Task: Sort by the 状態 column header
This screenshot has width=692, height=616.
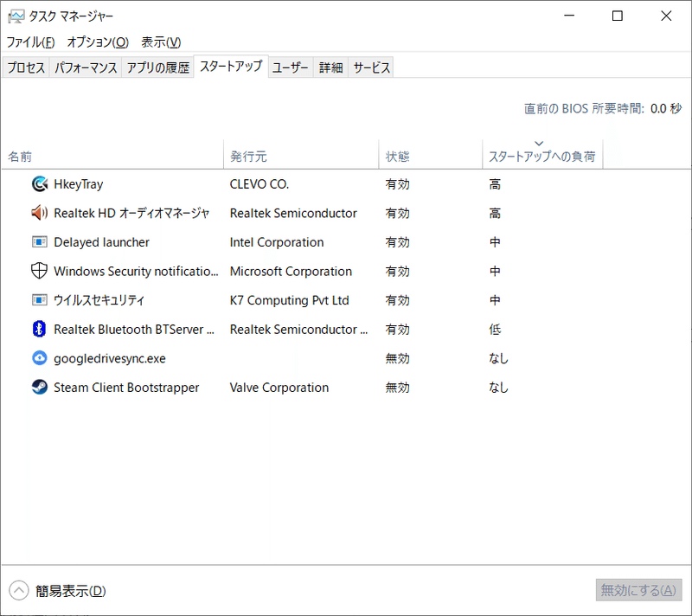Action: (430, 155)
